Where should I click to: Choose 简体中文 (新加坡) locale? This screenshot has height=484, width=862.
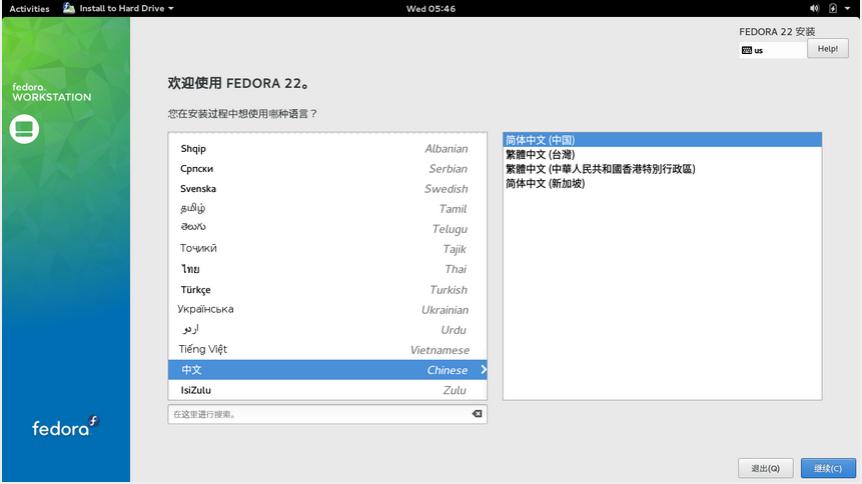coord(662,183)
